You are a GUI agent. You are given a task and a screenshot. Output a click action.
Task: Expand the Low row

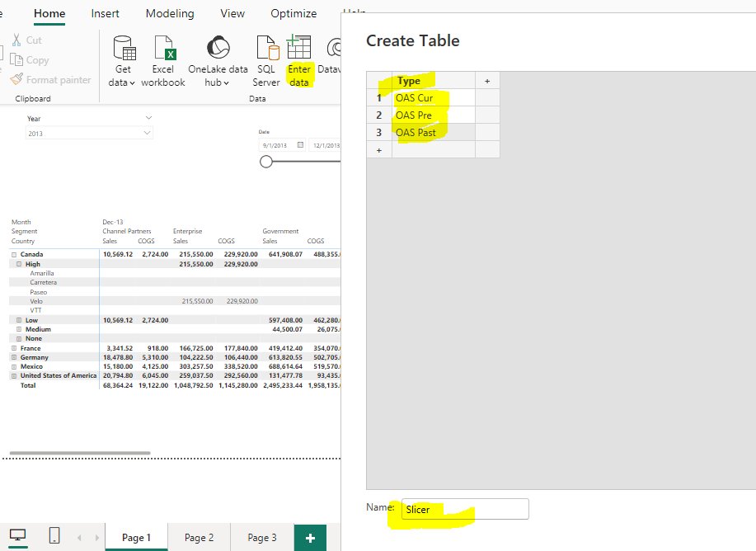coord(19,320)
